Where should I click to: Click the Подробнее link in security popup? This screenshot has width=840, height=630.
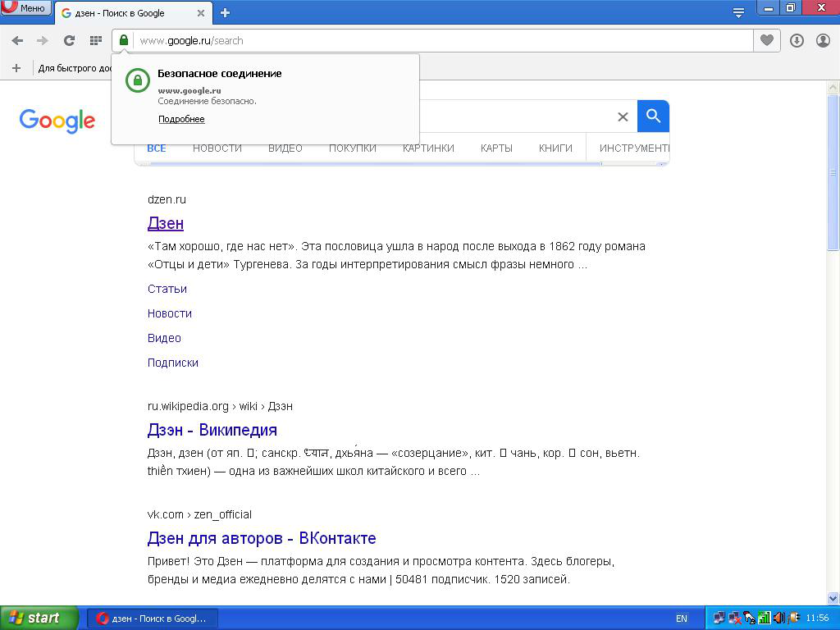[x=181, y=119]
